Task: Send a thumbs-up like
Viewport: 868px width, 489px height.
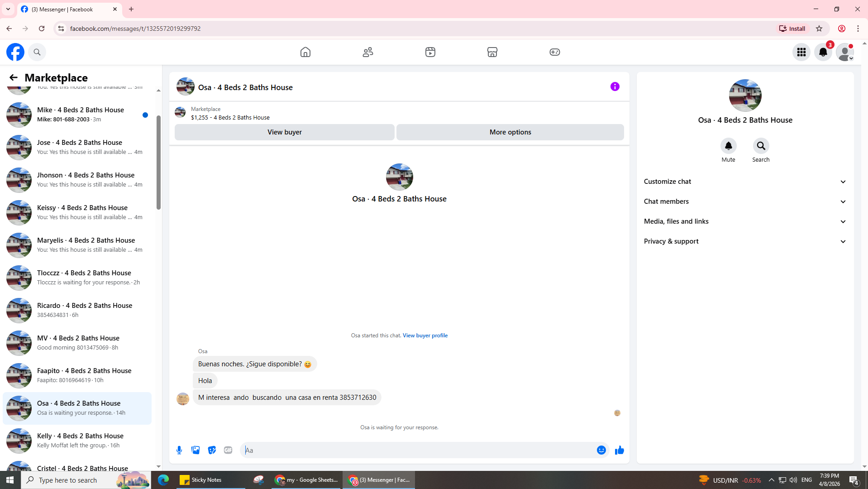Action: (620, 450)
